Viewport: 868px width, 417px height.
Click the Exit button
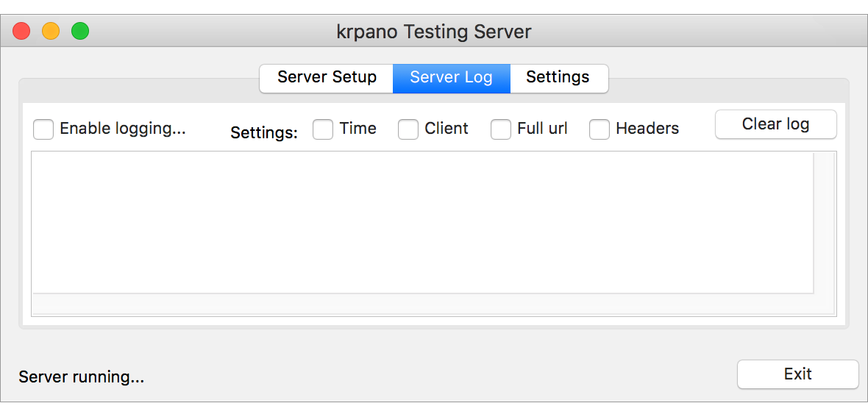pyautogui.click(x=797, y=374)
